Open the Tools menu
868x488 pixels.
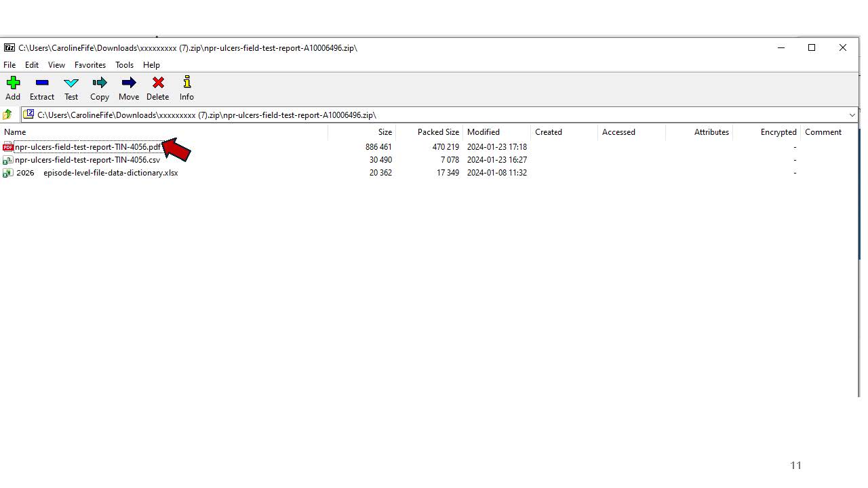tap(124, 65)
